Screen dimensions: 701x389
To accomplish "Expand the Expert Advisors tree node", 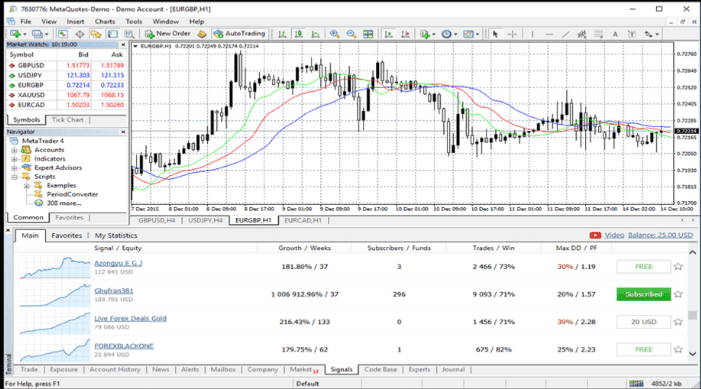I will (14, 168).
